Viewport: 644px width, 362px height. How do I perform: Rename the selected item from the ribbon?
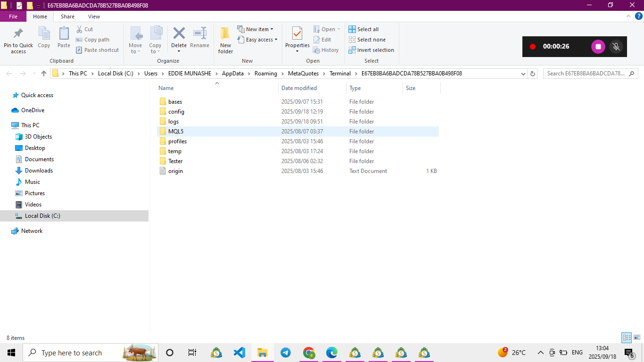tap(199, 38)
